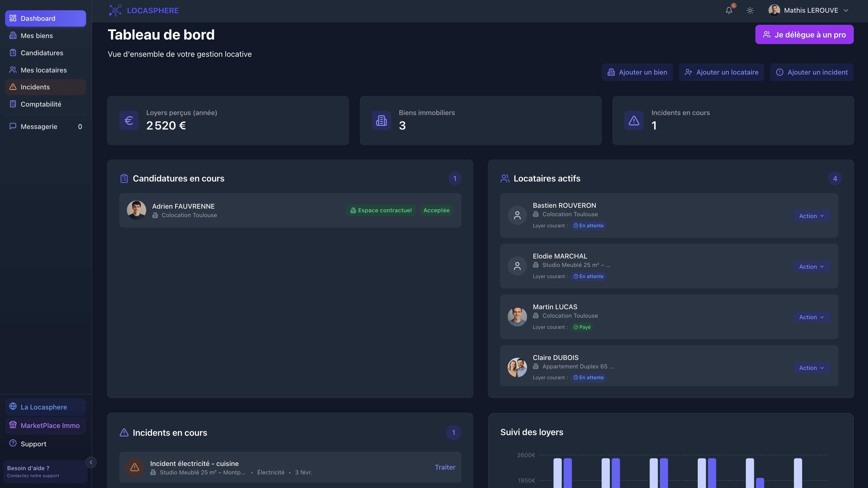Open the Candidatures section from the sidebar
The height and width of the screenshot is (488, 868).
click(x=41, y=53)
